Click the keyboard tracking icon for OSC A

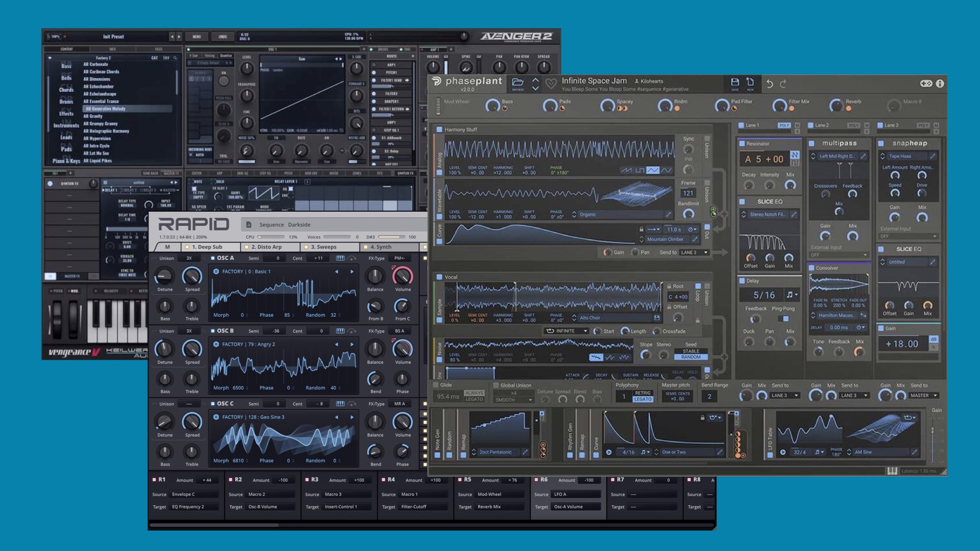click(340, 258)
